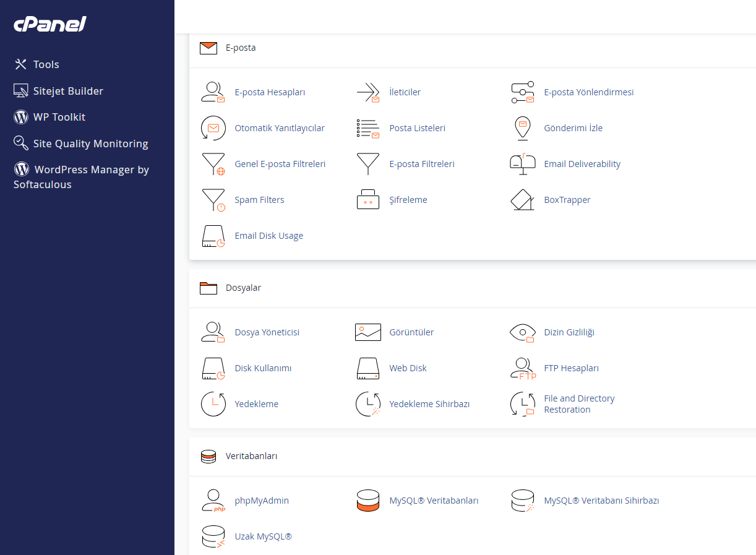The width and height of the screenshot is (756, 555).
Task: Open the Otomatik Yanıtlayıcılar link
Action: pyautogui.click(x=280, y=128)
